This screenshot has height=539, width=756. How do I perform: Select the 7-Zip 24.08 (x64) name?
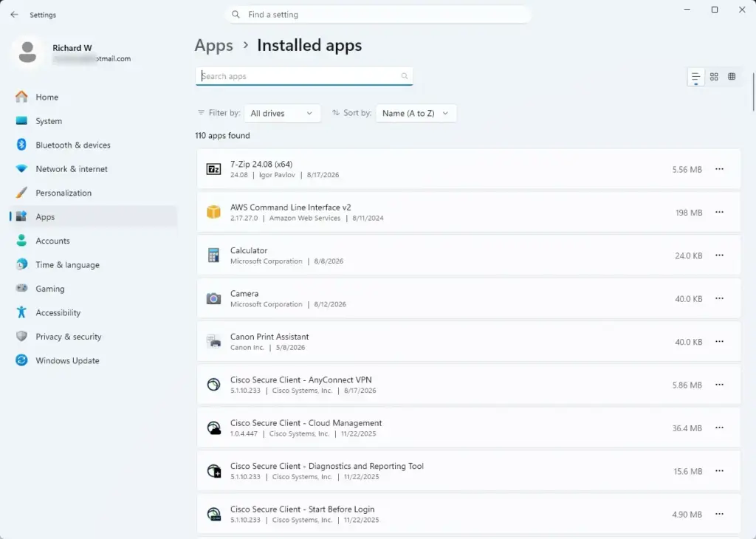pyautogui.click(x=261, y=165)
